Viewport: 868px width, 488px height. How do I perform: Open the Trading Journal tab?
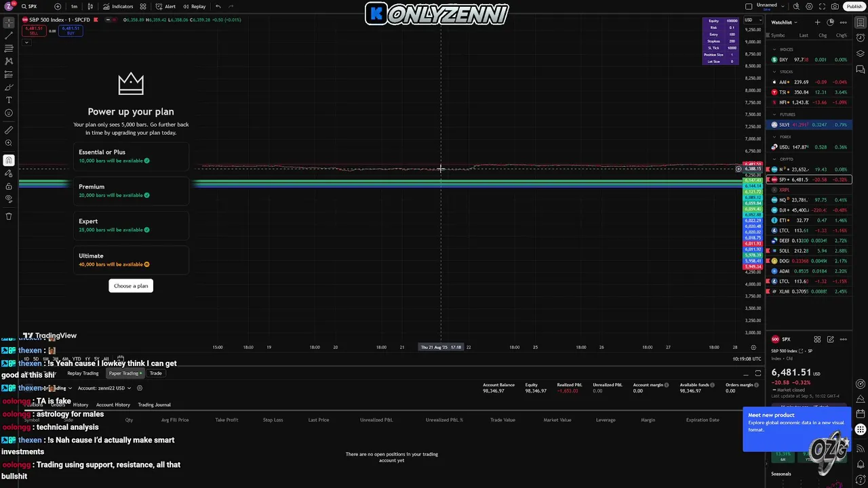pos(154,405)
